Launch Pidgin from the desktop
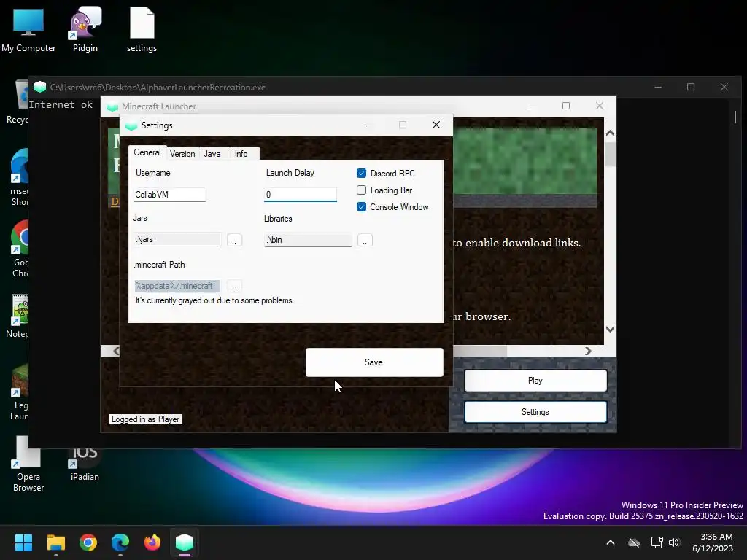The height and width of the screenshot is (560, 747). (x=85, y=30)
